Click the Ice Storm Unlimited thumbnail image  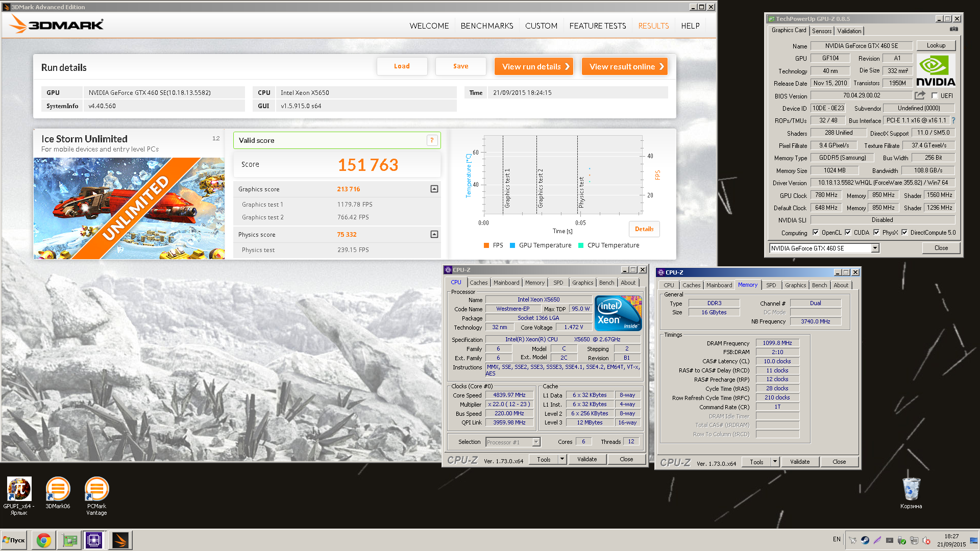click(x=129, y=209)
